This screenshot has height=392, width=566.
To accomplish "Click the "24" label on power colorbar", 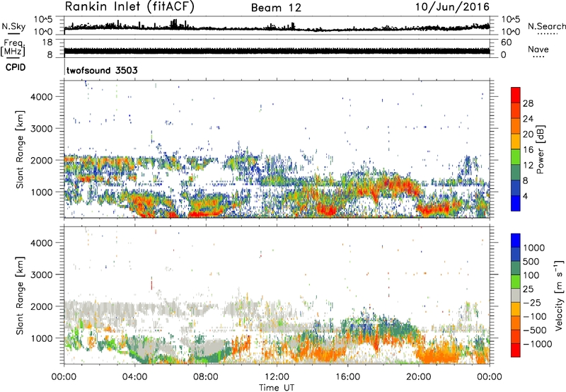I will coord(528,119).
